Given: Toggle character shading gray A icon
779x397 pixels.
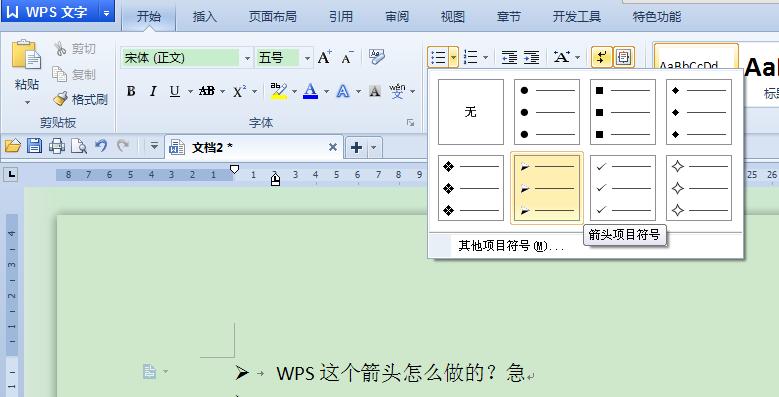Looking at the screenshot, I should pyautogui.click(x=375, y=91).
